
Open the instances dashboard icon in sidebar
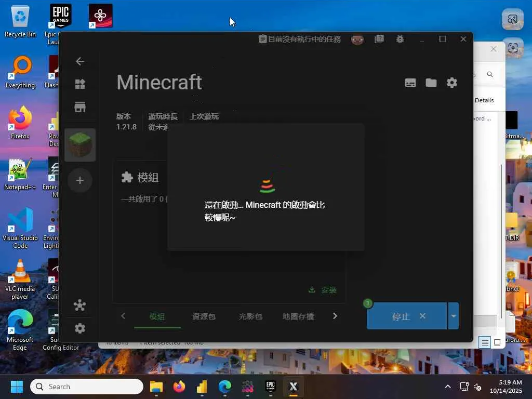(x=80, y=84)
